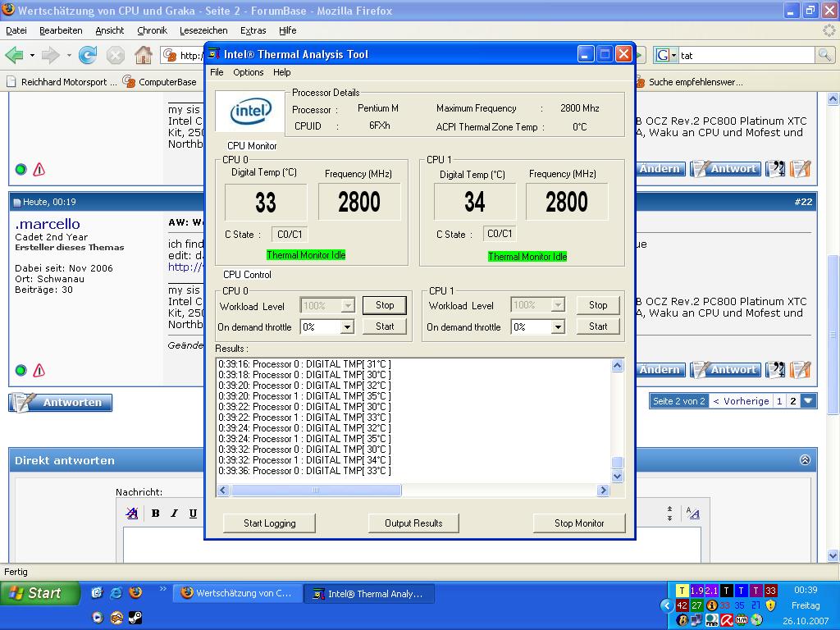Click the Output Results button
This screenshot has width=840, height=630.
coord(413,523)
